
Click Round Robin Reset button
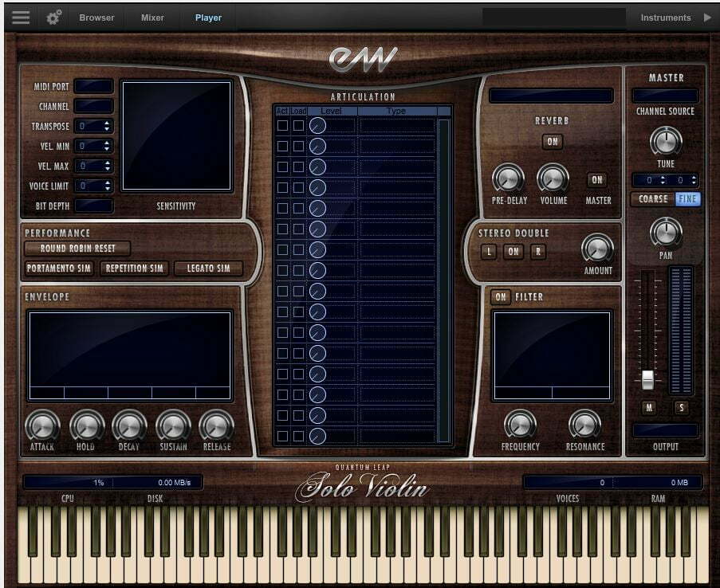(77, 249)
